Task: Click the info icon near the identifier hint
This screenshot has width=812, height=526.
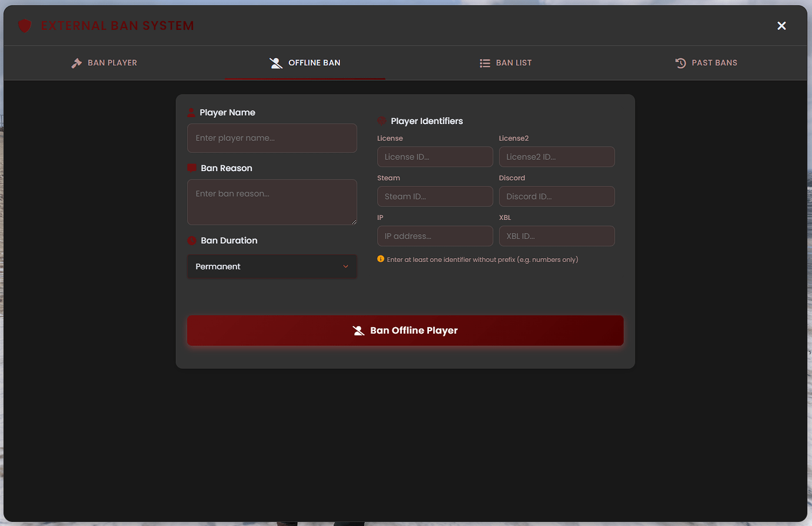Action: tap(380, 259)
